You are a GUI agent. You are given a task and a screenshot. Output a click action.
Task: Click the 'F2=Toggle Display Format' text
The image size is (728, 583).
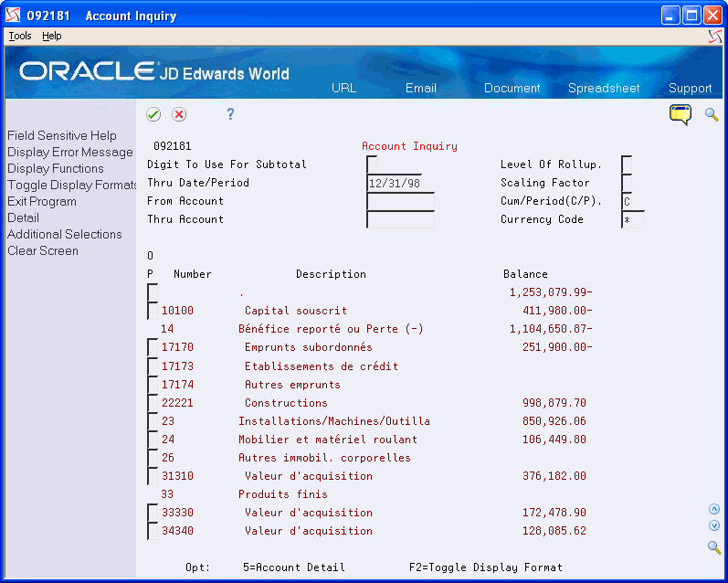(x=486, y=567)
